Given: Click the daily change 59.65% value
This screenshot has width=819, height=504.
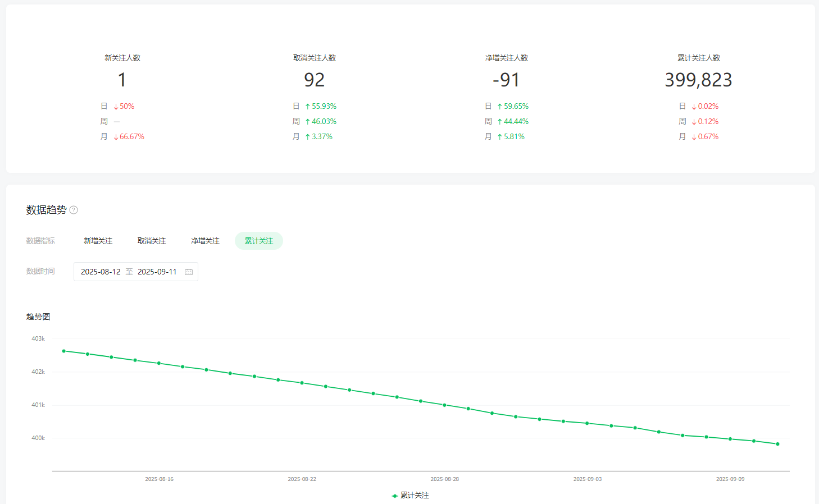Looking at the screenshot, I should pos(513,106).
